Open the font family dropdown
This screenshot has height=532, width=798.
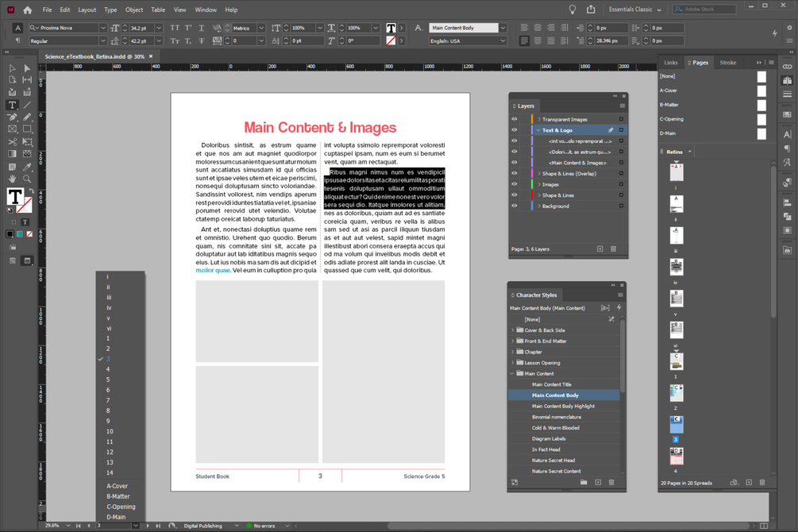coord(102,28)
